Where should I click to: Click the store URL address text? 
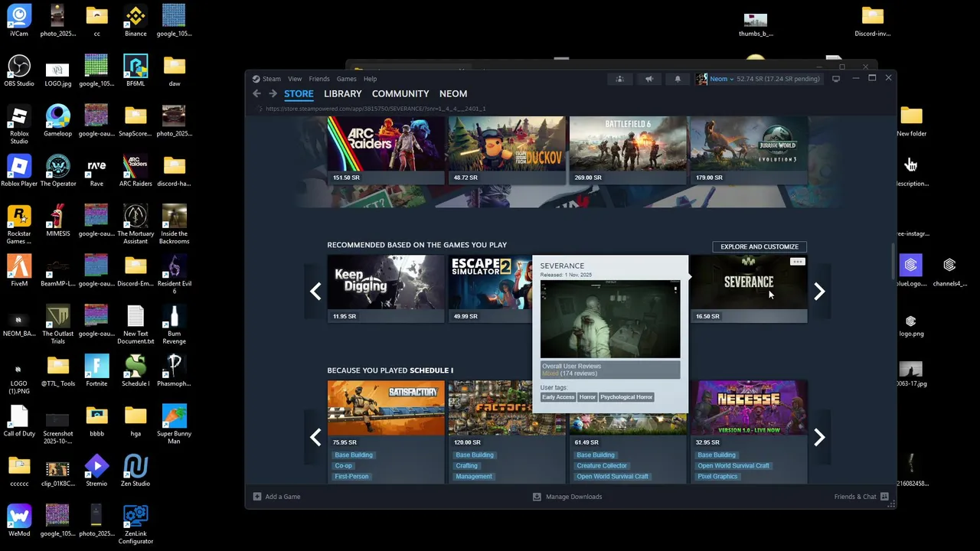[x=376, y=109]
